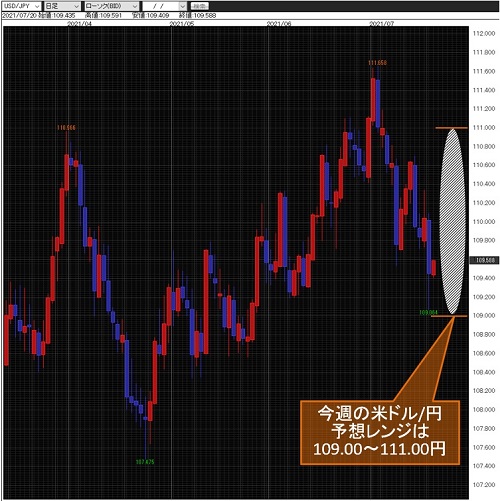Click the 2021/05 date axis label

182,24
